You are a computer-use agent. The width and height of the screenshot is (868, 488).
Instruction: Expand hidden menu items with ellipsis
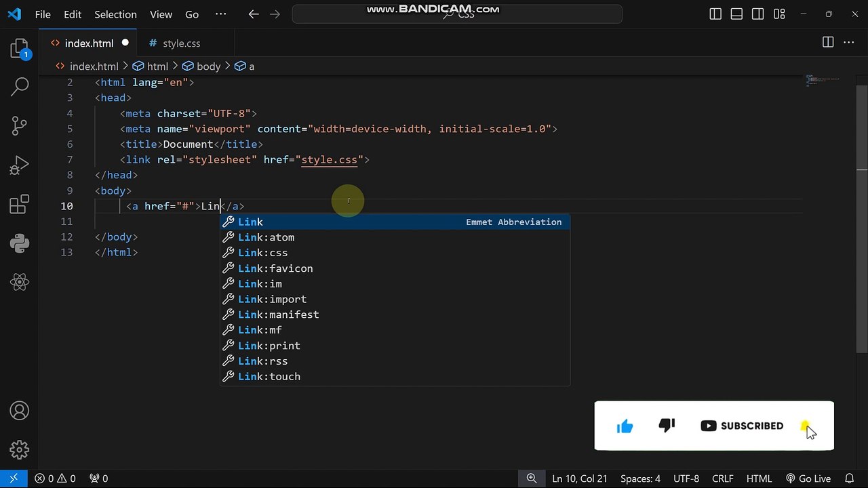[220, 14]
